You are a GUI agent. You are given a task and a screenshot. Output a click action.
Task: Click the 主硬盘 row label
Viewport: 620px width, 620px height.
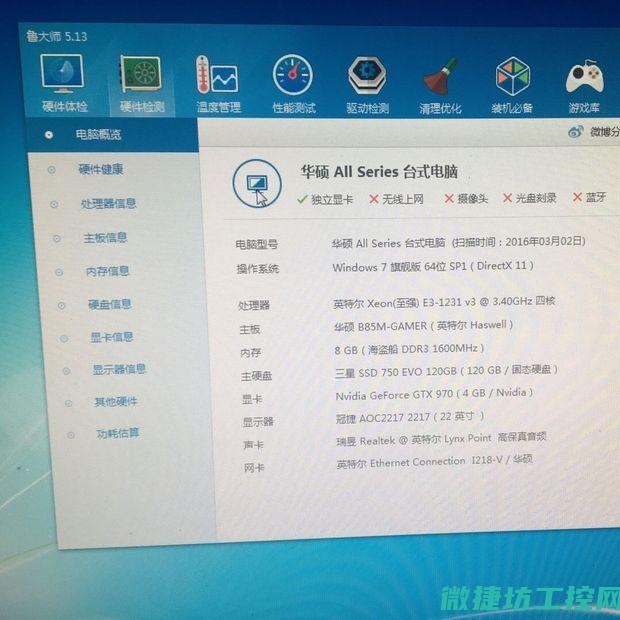pos(257,376)
